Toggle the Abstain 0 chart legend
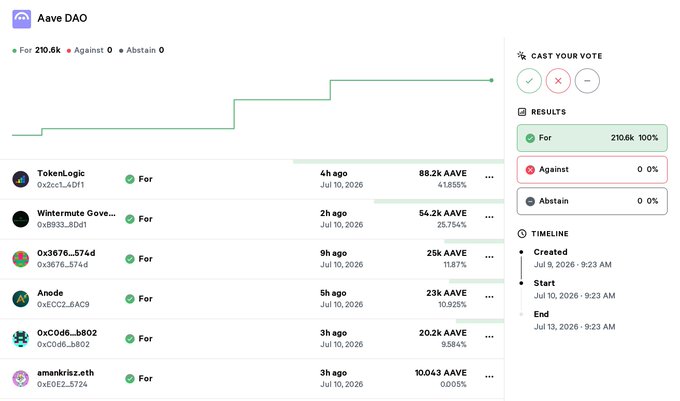Screen dimensions: 680x401 141,50
